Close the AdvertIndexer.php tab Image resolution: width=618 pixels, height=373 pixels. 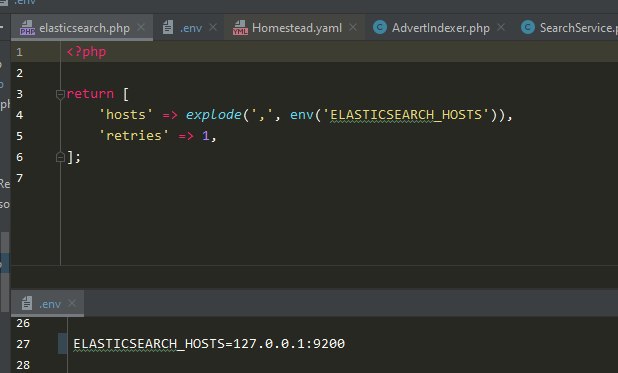501,28
